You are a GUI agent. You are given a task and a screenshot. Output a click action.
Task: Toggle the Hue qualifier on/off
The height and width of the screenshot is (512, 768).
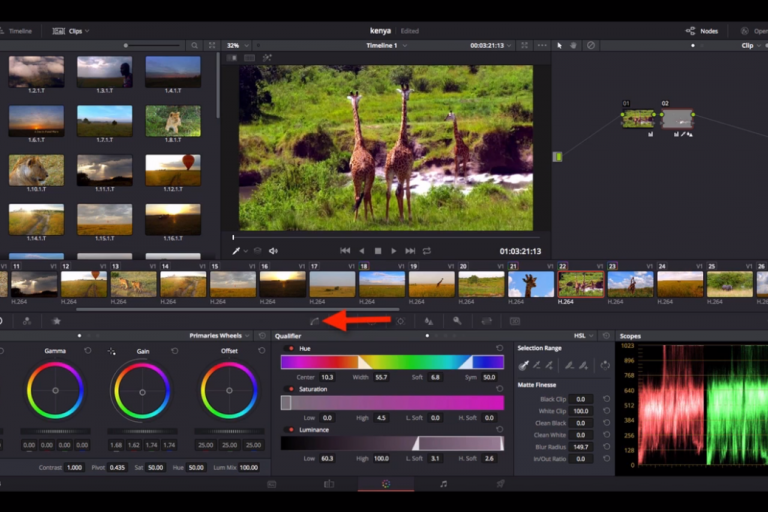tap(291, 348)
